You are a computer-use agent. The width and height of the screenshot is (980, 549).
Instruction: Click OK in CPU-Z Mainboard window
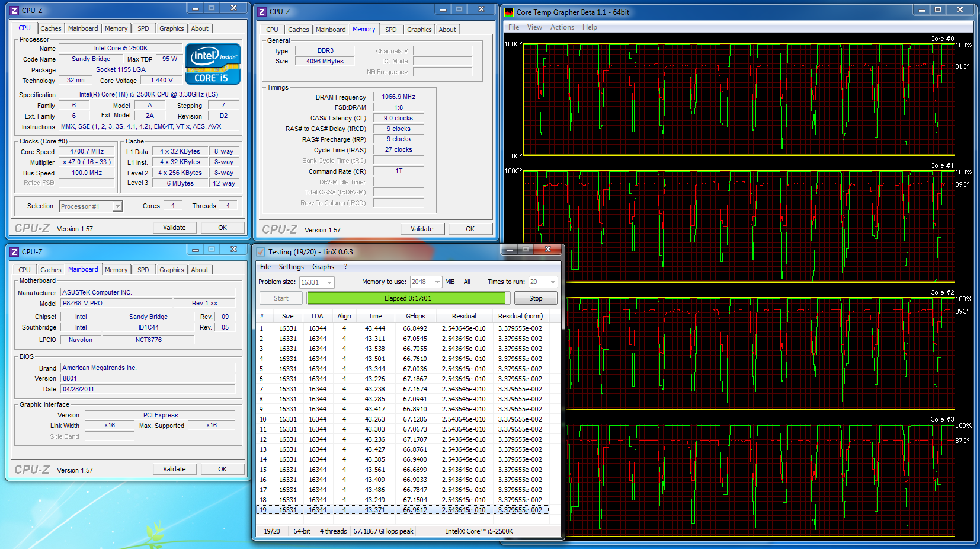coord(222,469)
